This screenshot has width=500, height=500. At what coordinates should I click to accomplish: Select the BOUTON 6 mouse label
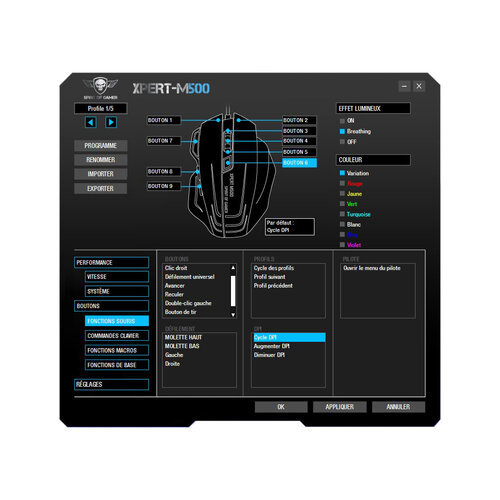pos(299,163)
